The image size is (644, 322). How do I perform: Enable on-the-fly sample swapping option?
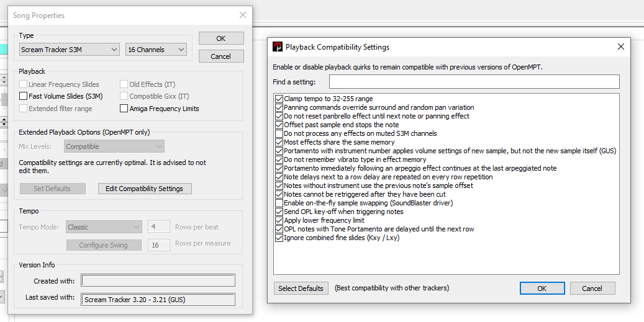(279, 203)
